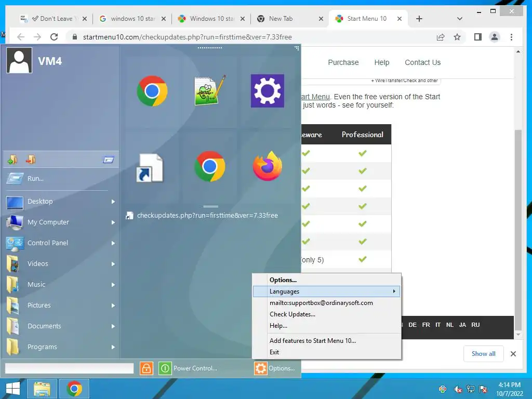Choose Add features to Start Menu 10

coord(326,341)
